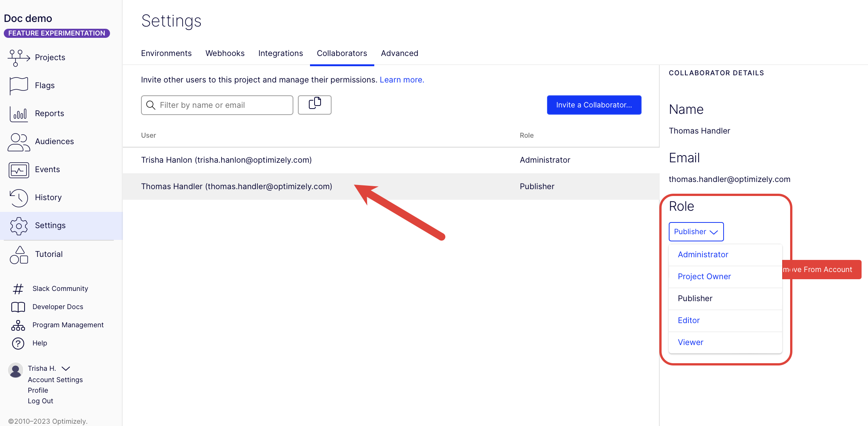Click the Projects sidebar icon
Image resolution: width=868 pixels, height=426 pixels.
18,58
